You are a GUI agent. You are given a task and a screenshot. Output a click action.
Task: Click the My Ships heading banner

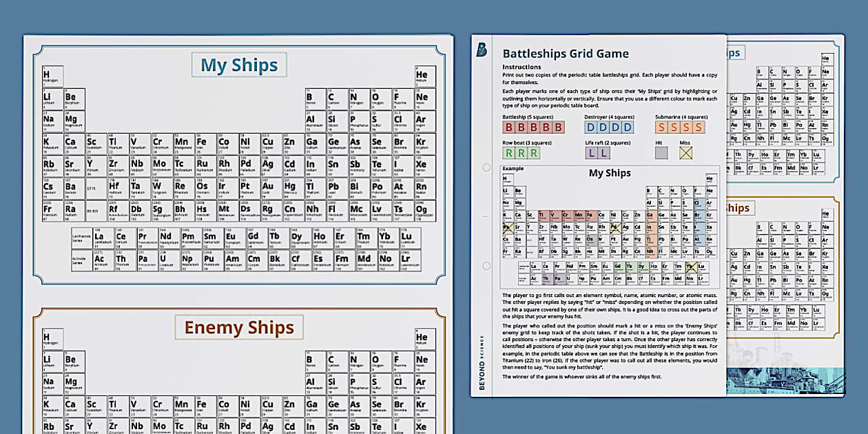click(x=238, y=64)
